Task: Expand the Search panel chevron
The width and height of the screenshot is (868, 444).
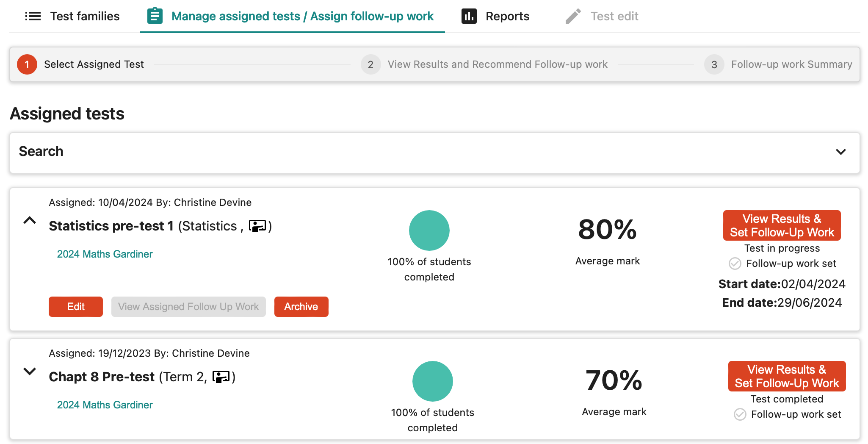Action: pyautogui.click(x=841, y=152)
